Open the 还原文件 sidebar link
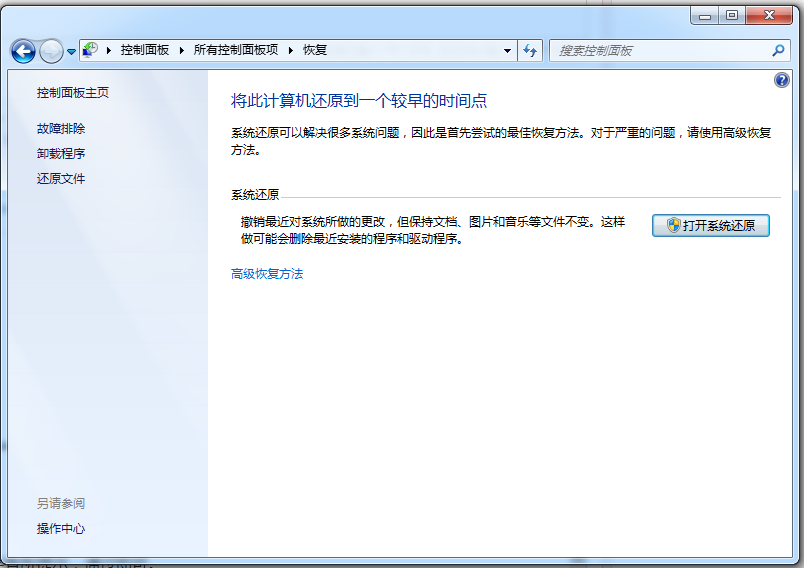Viewport: 804px width, 568px height. (61, 179)
